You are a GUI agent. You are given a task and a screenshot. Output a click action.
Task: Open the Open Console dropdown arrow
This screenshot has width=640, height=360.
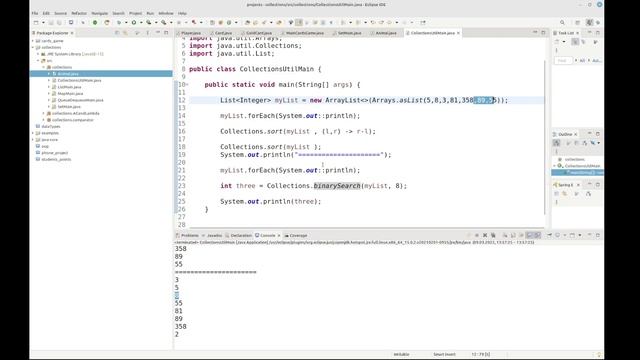click(580, 235)
